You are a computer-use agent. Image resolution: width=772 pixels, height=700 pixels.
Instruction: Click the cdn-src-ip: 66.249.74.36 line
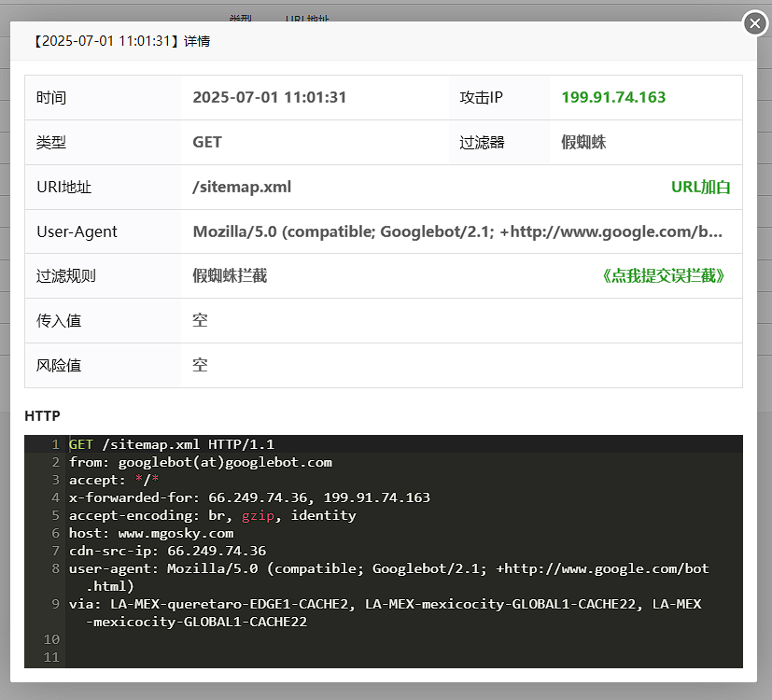(x=167, y=551)
